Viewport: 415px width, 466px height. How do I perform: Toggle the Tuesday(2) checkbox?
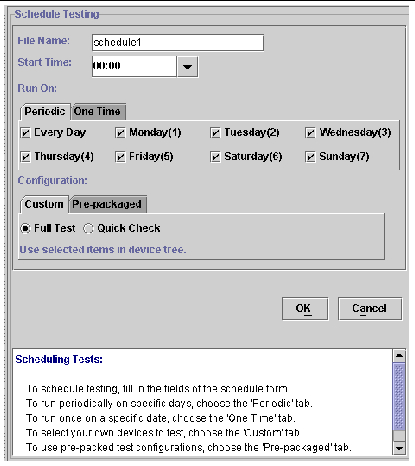click(x=215, y=133)
